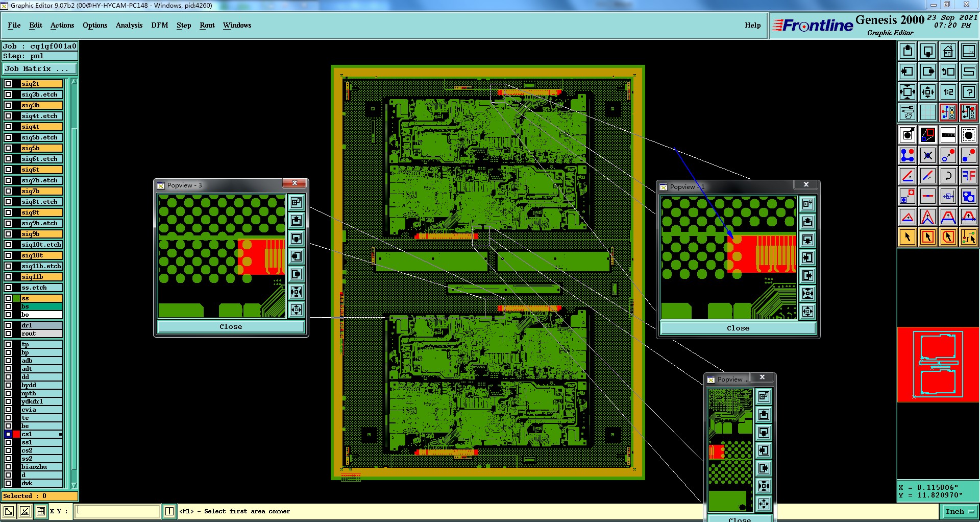Viewport: 980px width, 522px height.
Task: Pan left with the left-arrow icon
Action: 908,72
